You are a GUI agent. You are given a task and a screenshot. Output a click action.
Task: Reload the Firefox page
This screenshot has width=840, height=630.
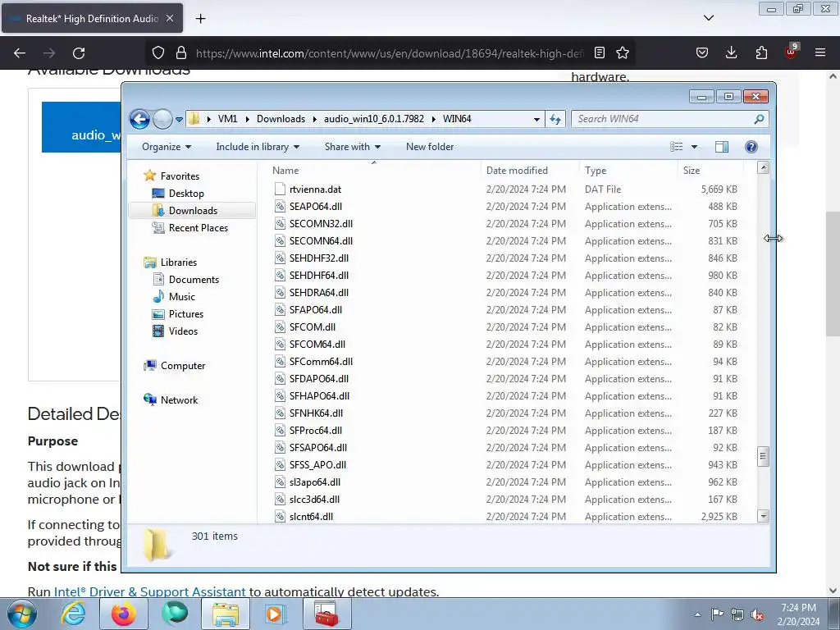pos(79,53)
